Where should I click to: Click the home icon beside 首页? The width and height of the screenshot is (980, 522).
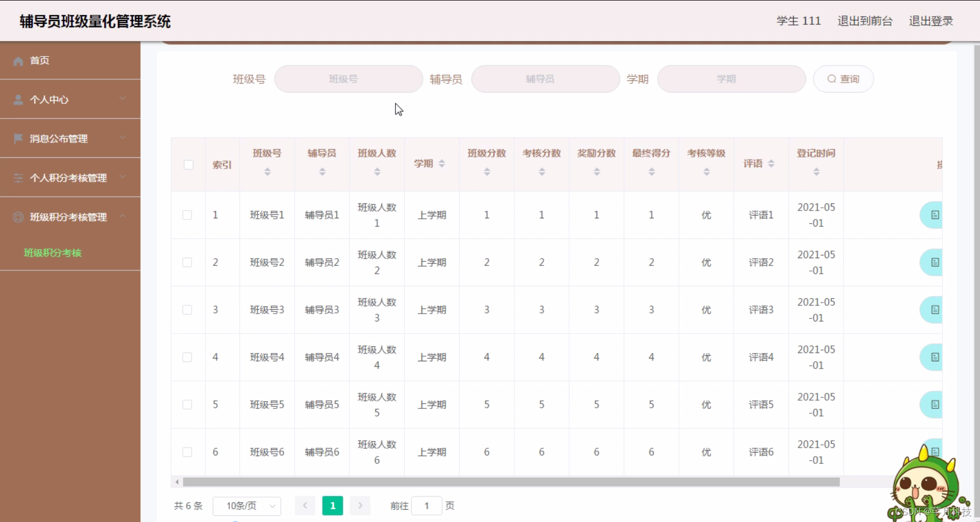click(17, 60)
